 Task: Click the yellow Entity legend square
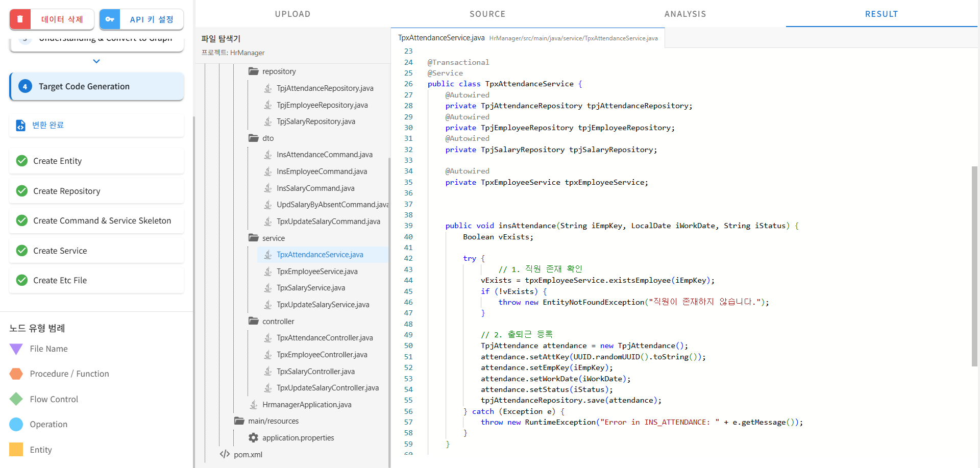coord(16,449)
